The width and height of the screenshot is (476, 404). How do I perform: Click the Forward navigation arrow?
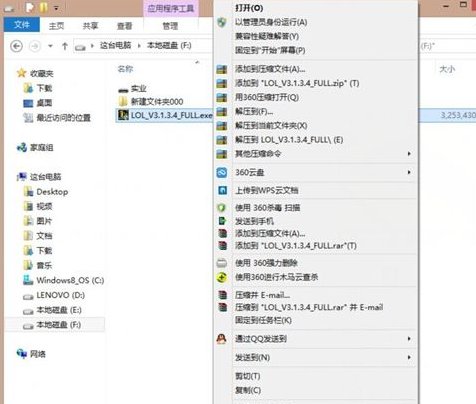(35, 46)
